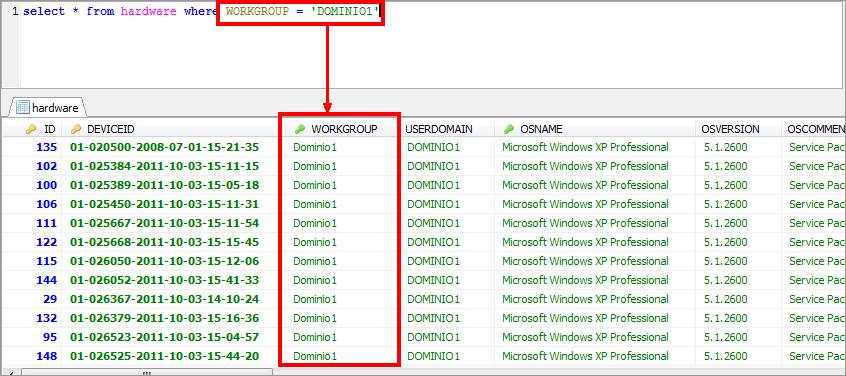Select device 01-026050-2011-10-03-15-12-06
Viewport: 846px width, 376px height.
(x=165, y=261)
